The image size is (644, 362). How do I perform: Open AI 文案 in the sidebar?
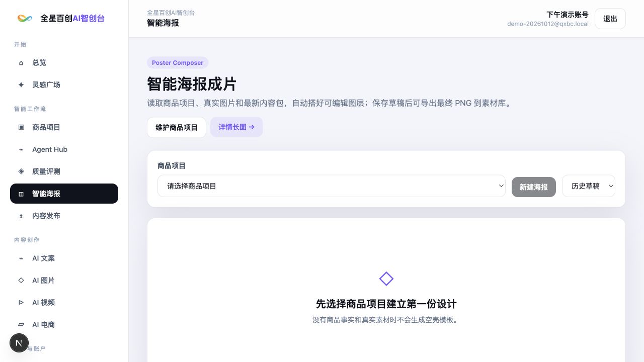(x=64, y=258)
